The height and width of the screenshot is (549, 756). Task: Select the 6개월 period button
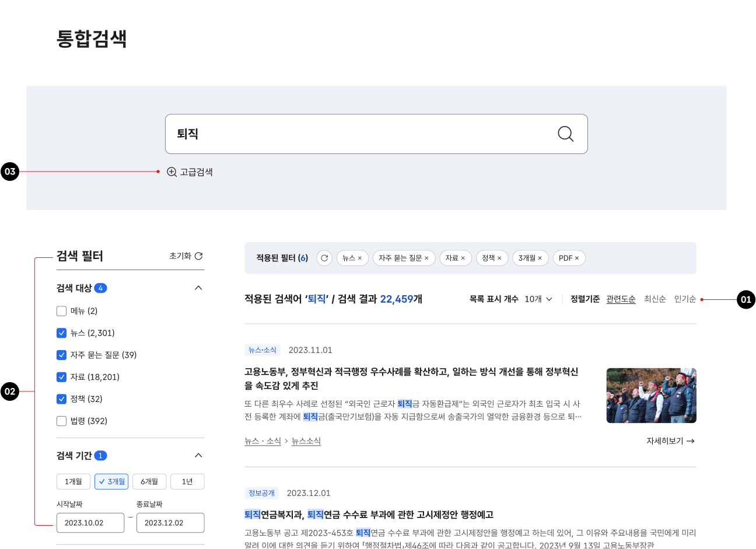pyautogui.click(x=149, y=482)
